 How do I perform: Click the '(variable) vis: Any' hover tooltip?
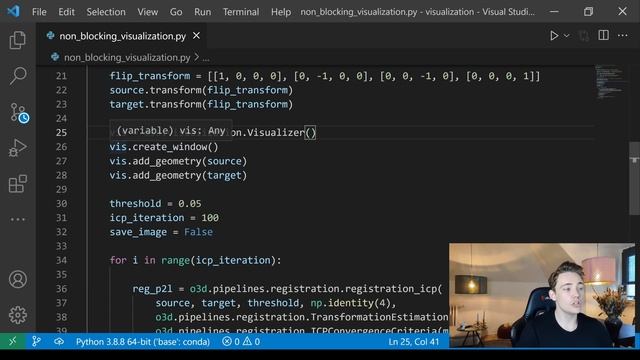[x=171, y=131]
